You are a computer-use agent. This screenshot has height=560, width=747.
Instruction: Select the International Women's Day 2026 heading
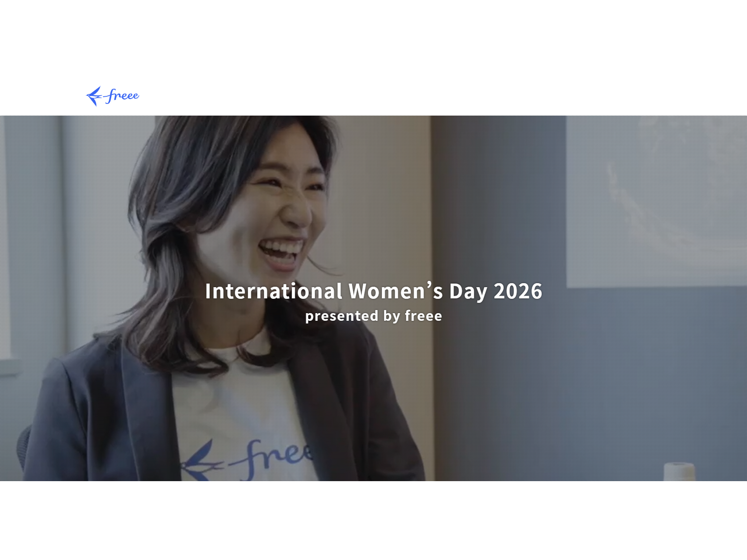pos(373,291)
